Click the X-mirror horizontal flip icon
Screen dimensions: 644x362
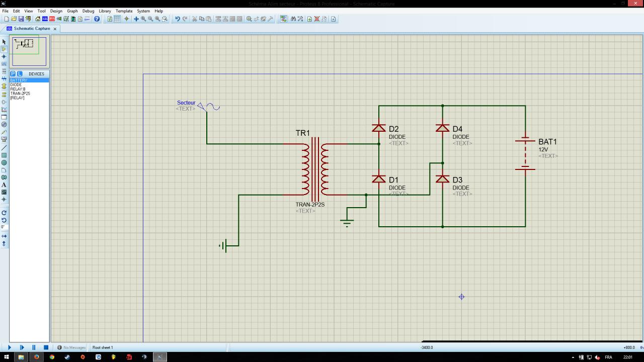click(x=4, y=236)
